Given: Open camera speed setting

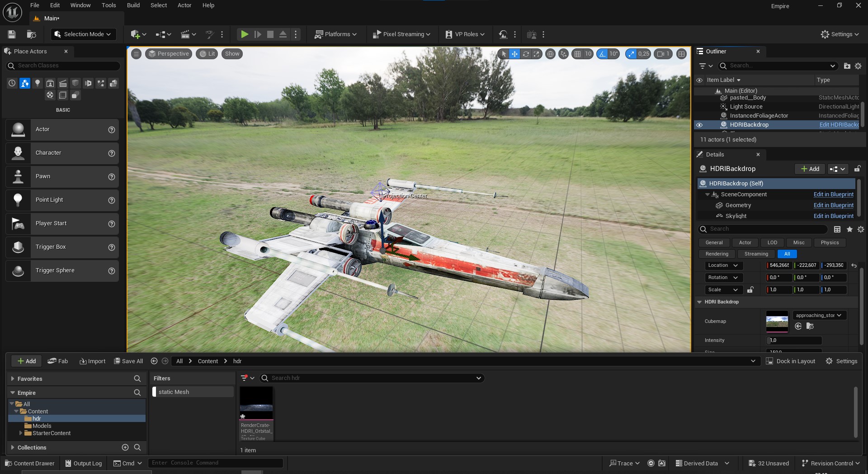Looking at the screenshot, I should (x=663, y=54).
